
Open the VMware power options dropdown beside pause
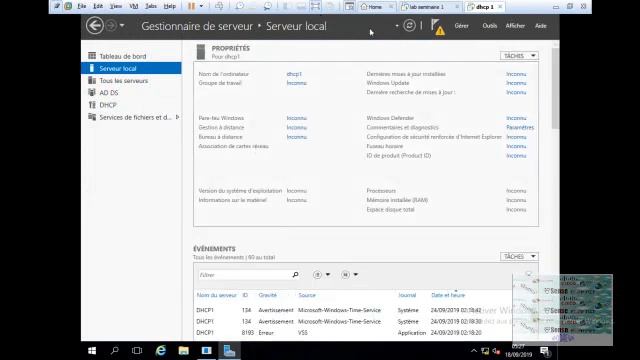click(x=201, y=7)
